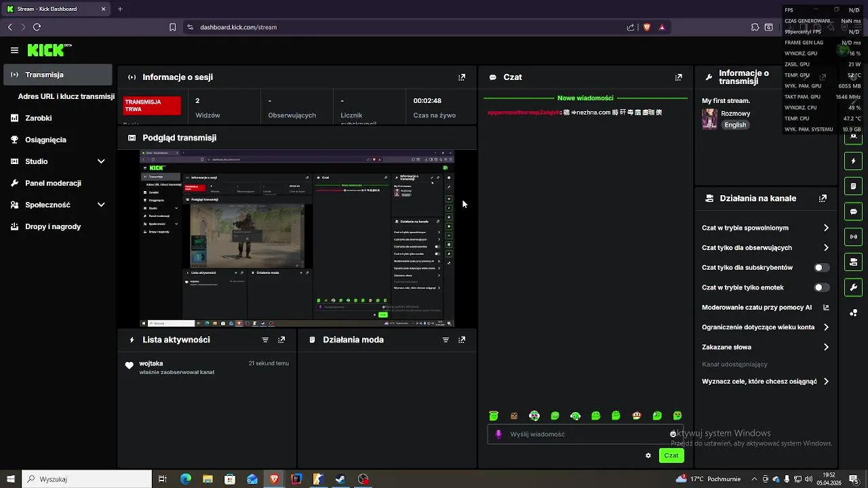Click username uppermosthornop2sisjwh in chat
868x488 pixels.
point(524,113)
